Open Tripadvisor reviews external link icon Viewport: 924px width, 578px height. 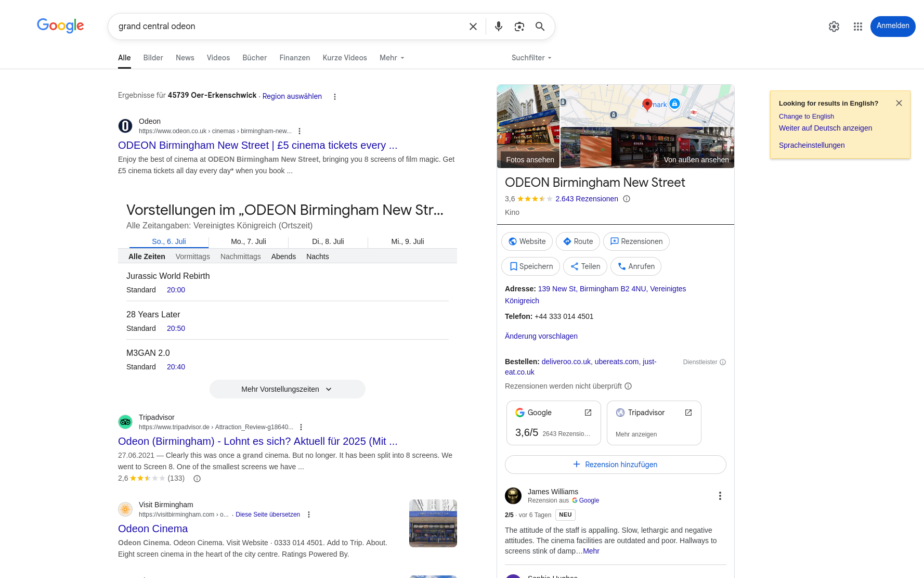[688, 413]
